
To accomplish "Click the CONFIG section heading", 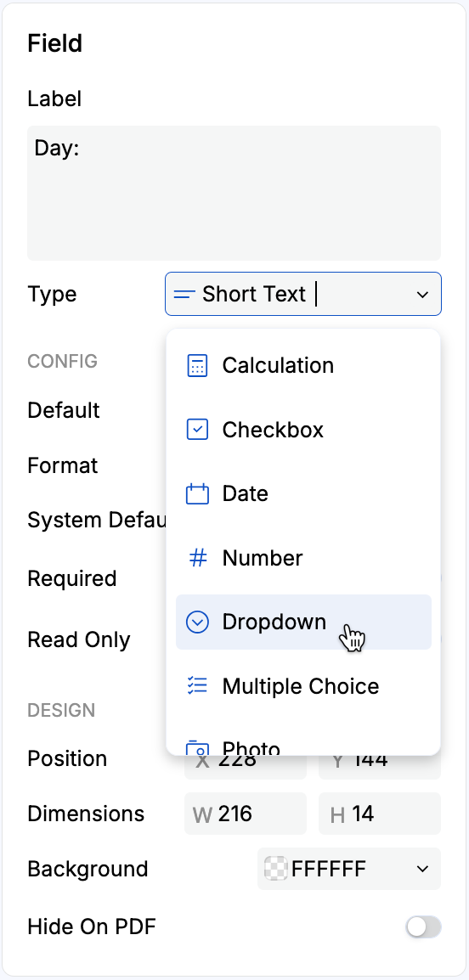I will click(63, 361).
